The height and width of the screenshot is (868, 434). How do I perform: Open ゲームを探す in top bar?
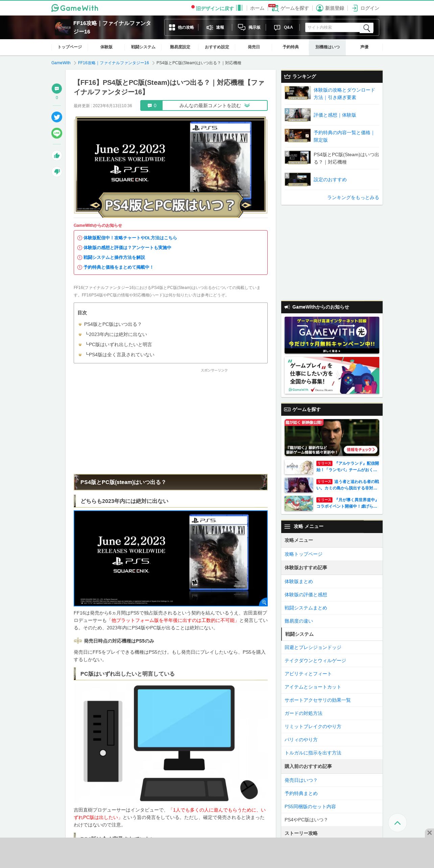[291, 8]
